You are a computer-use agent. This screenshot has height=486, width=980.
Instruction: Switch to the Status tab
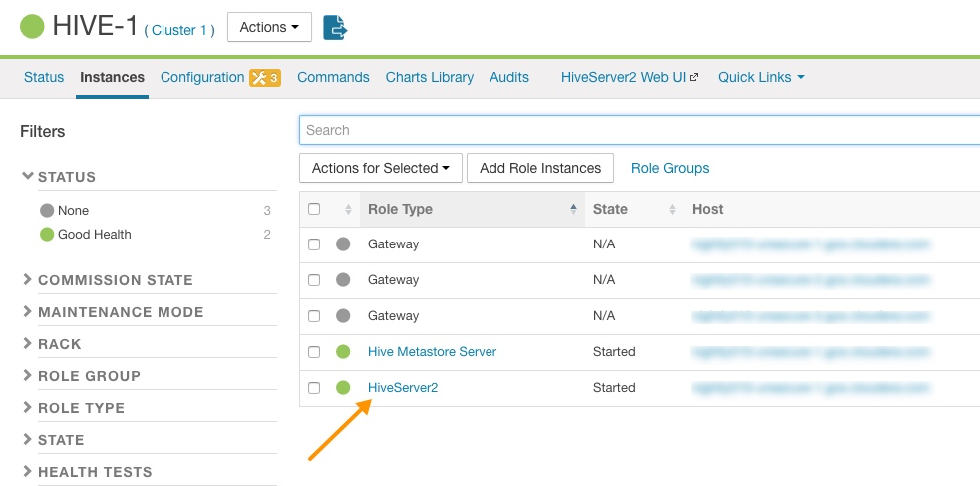click(x=44, y=77)
